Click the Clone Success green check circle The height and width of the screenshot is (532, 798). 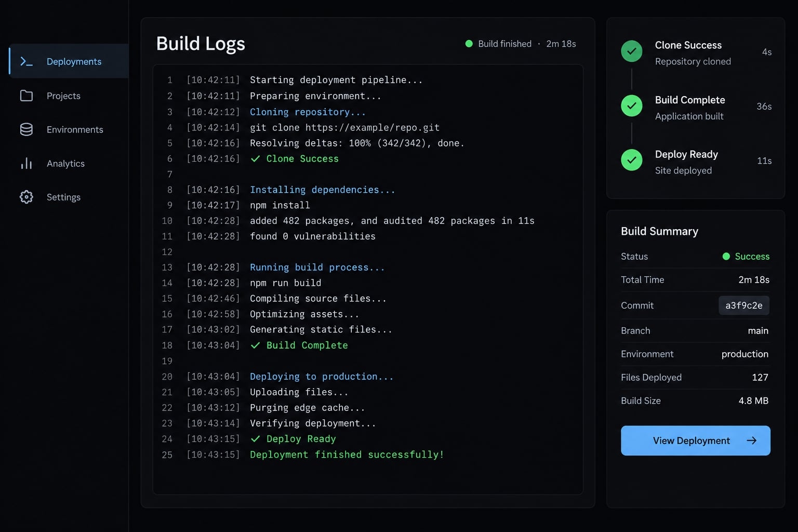(632, 51)
